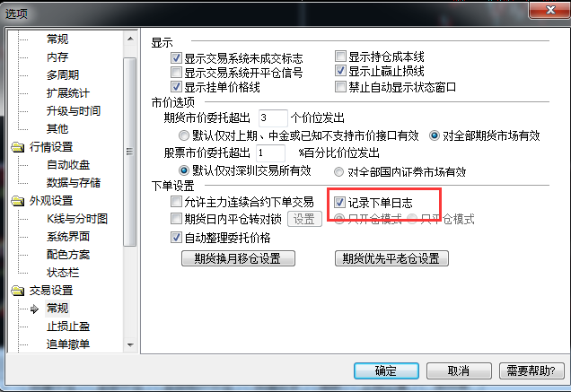571x392 pixels.
Task: Click the 行情设置 folder icon
Action: point(17,147)
